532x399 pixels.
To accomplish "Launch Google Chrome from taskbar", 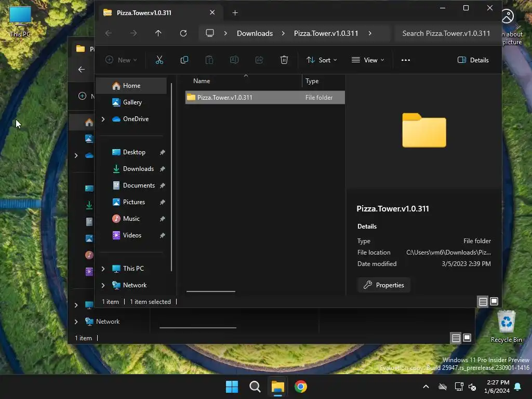I will pyautogui.click(x=301, y=387).
